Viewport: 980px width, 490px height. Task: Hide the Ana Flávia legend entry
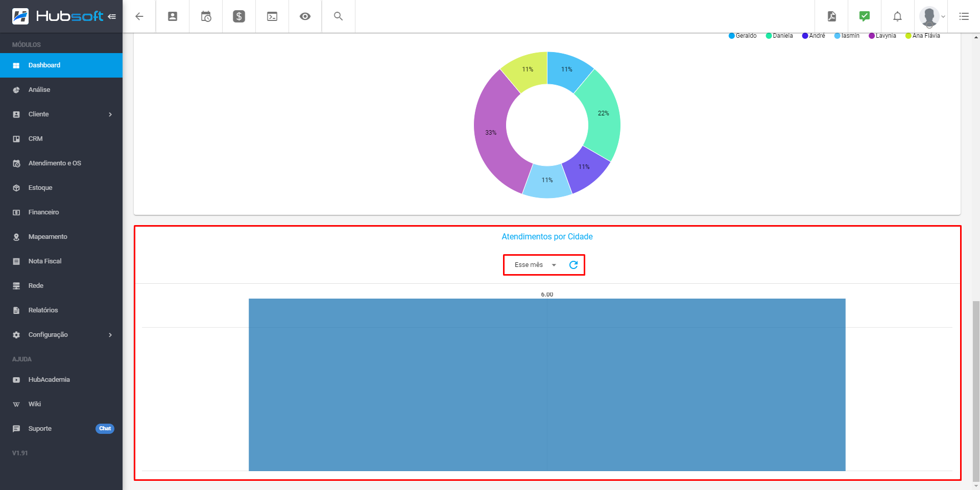point(924,35)
